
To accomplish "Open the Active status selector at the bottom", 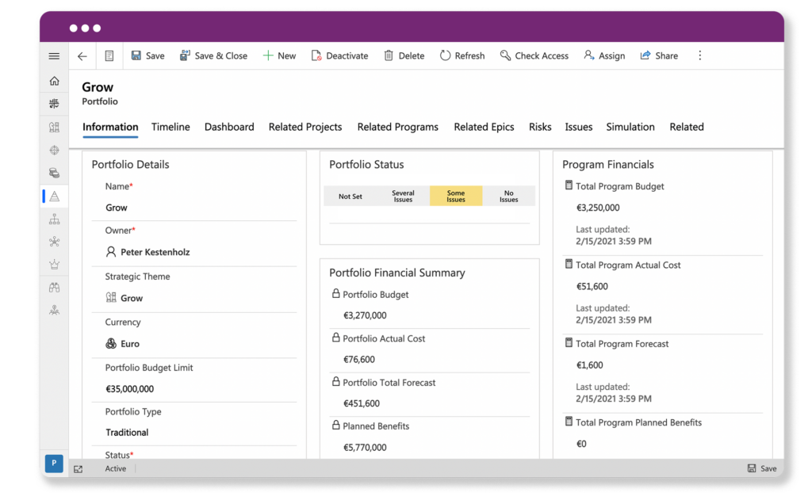I will point(116,468).
